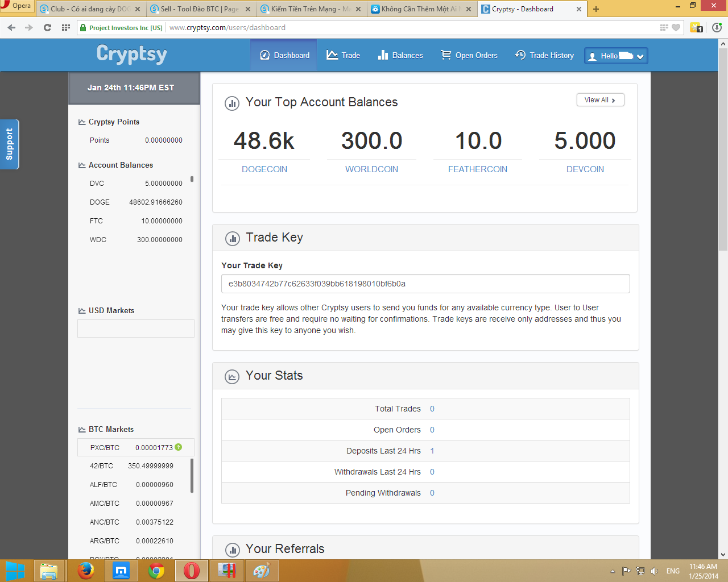The width and height of the screenshot is (728, 582).
Task: Open Opera Speed Dial grid
Action: (66, 27)
